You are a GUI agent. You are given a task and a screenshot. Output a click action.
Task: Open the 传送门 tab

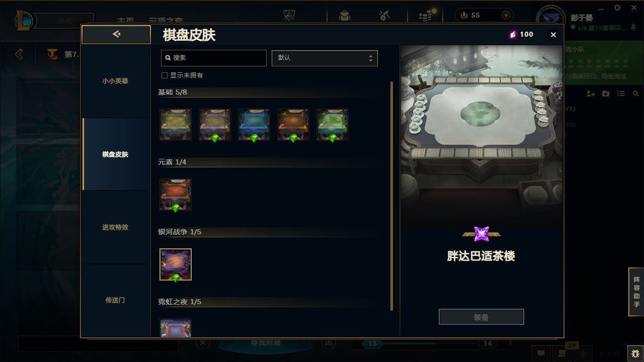coord(115,300)
